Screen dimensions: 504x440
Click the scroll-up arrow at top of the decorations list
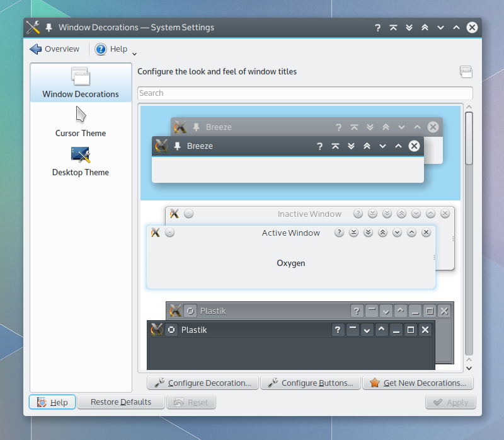pos(469,107)
